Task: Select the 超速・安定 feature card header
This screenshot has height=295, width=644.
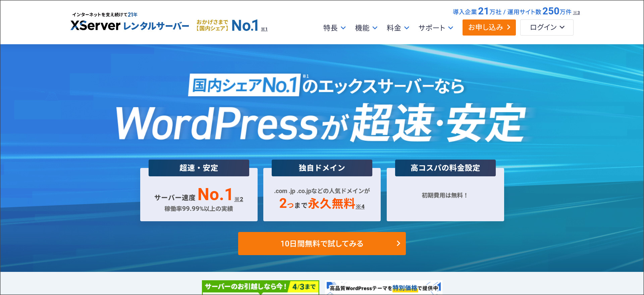Action: pyautogui.click(x=199, y=168)
